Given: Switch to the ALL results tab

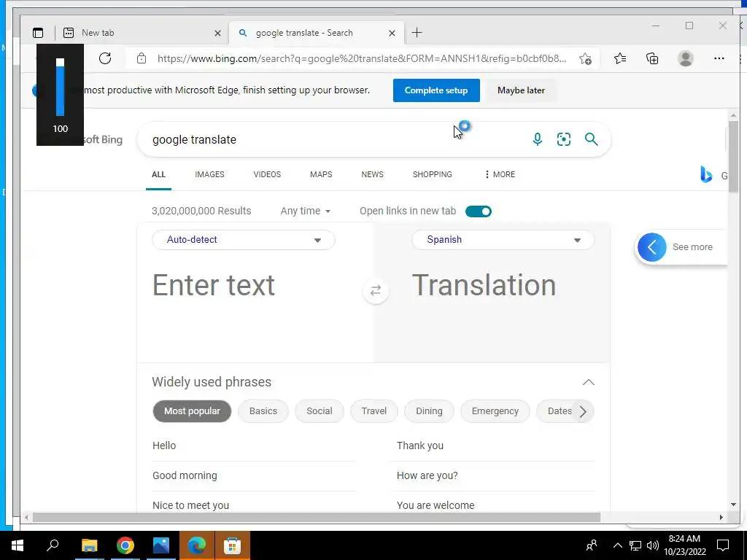Looking at the screenshot, I should 158,174.
